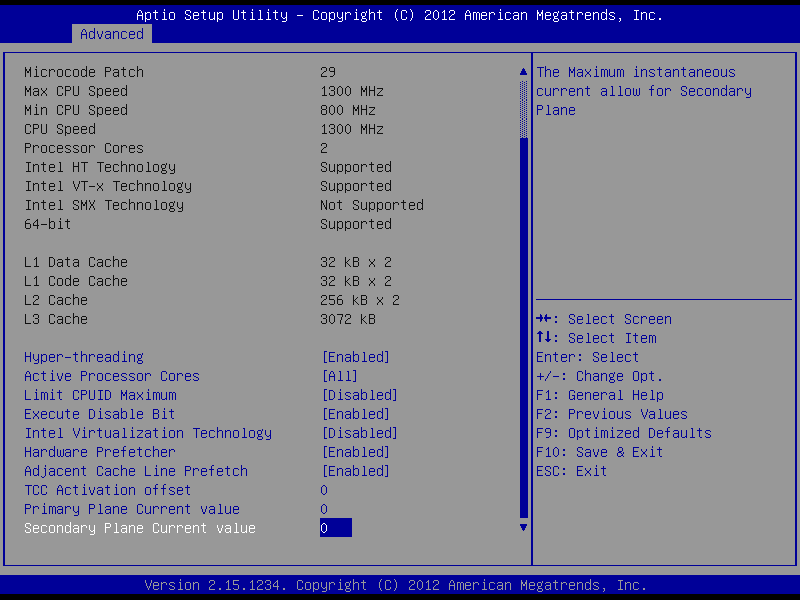Click ESC: Exit hint
The width and height of the screenshot is (800, 600).
(571, 471)
